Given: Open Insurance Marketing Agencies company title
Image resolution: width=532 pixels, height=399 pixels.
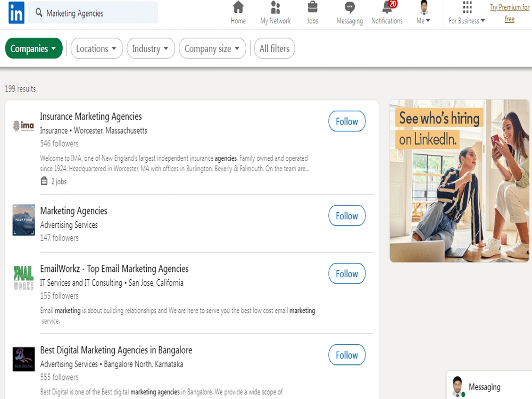Looking at the screenshot, I should click(91, 117).
